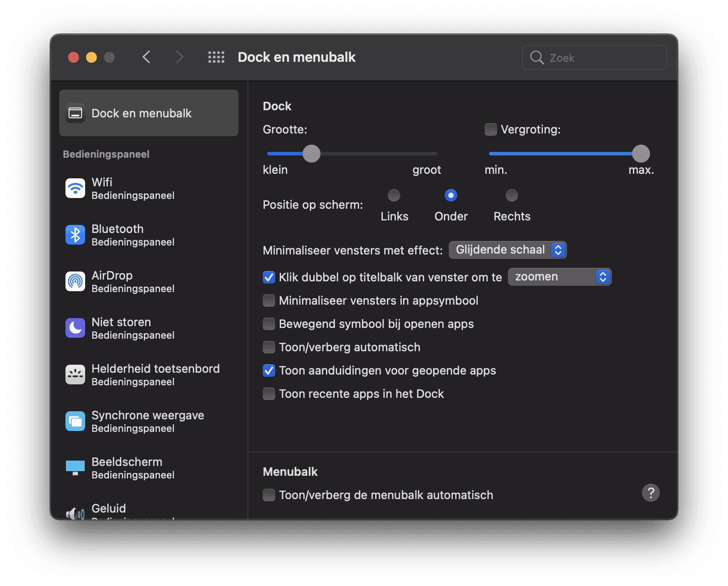Uncheck Toon aanduidingen voor geopende apps
The width and height of the screenshot is (728, 586).
(269, 371)
